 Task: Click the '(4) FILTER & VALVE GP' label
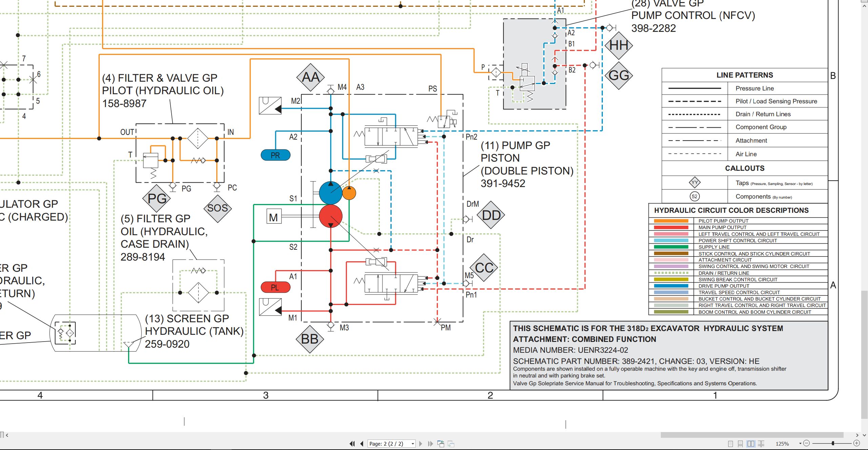(160, 78)
